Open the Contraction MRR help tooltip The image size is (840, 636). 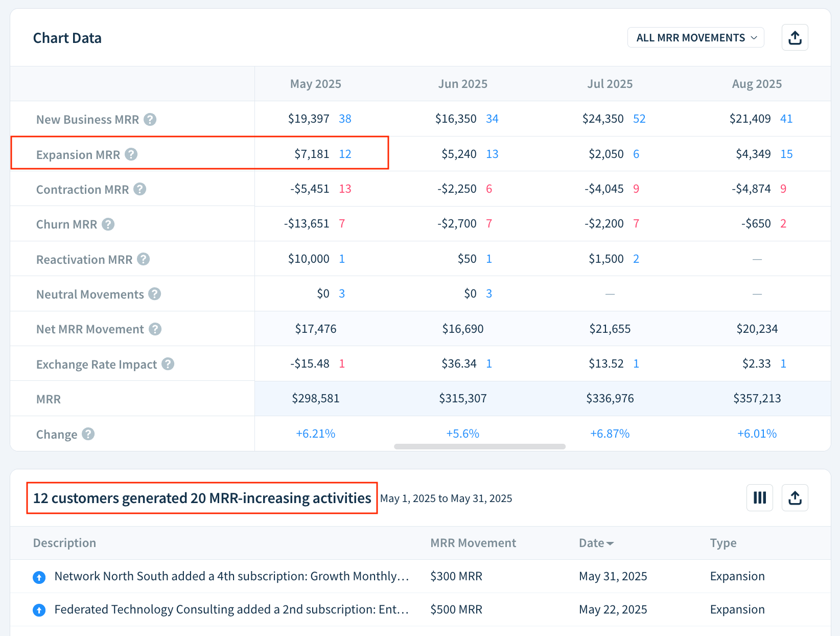point(139,189)
